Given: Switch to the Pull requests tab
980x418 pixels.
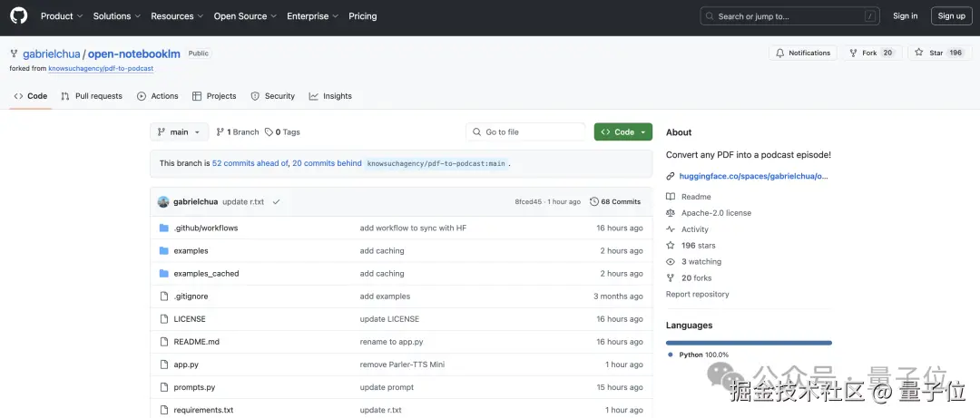Looking at the screenshot, I should click(91, 96).
